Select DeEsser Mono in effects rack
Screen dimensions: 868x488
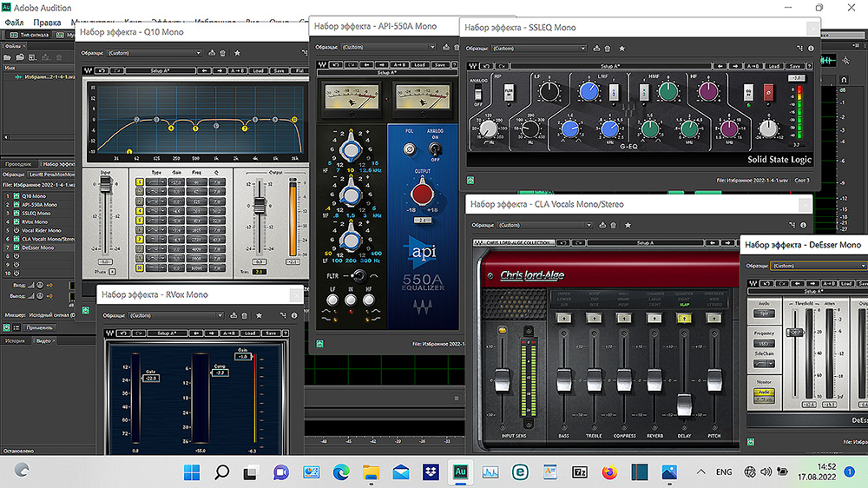(39, 247)
